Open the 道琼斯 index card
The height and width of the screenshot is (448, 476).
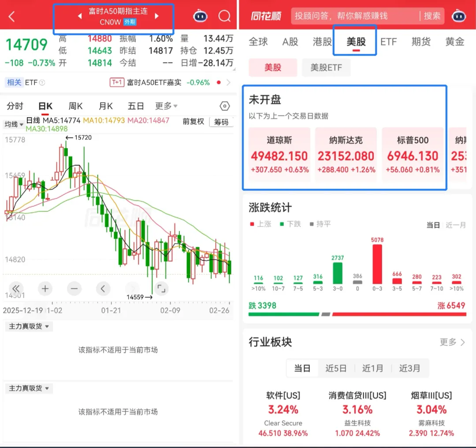[279, 154]
